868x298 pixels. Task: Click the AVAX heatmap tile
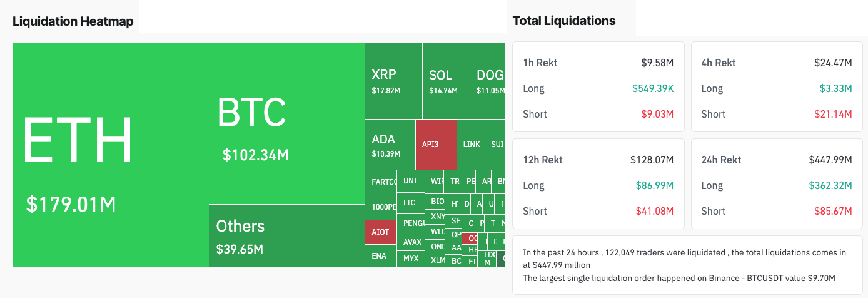(x=411, y=242)
